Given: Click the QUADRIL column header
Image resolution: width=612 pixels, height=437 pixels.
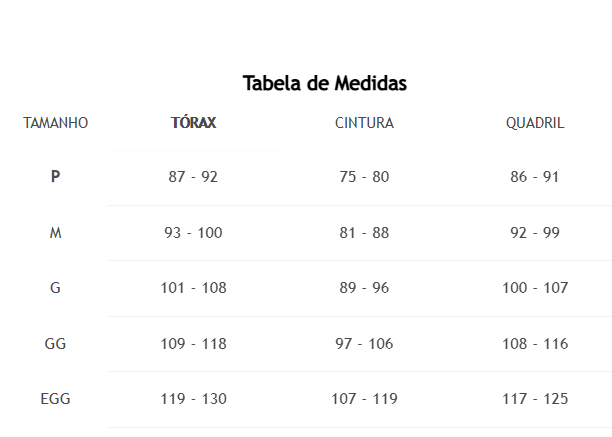Looking at the screenshot, I should (535, 123).
